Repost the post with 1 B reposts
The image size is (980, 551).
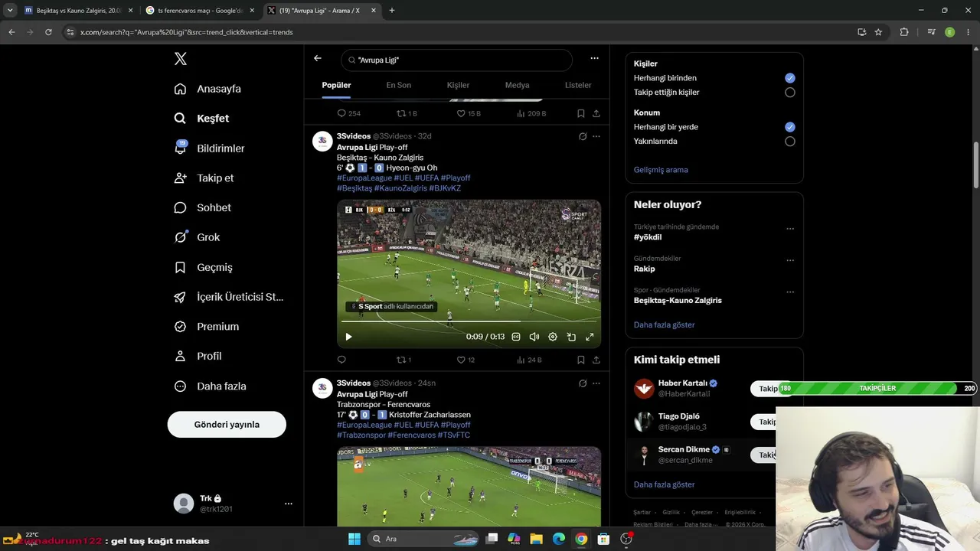(x=407, y=113)
